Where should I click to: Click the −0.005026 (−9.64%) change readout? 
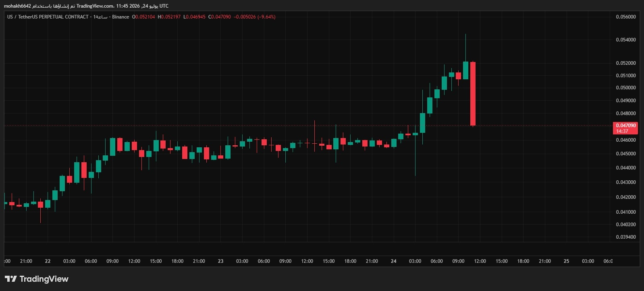255,17
